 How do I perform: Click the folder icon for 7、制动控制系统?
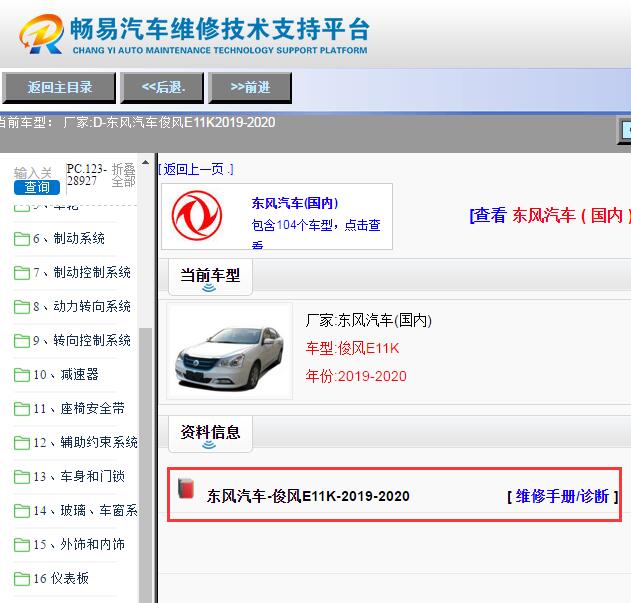pos(22,273)
